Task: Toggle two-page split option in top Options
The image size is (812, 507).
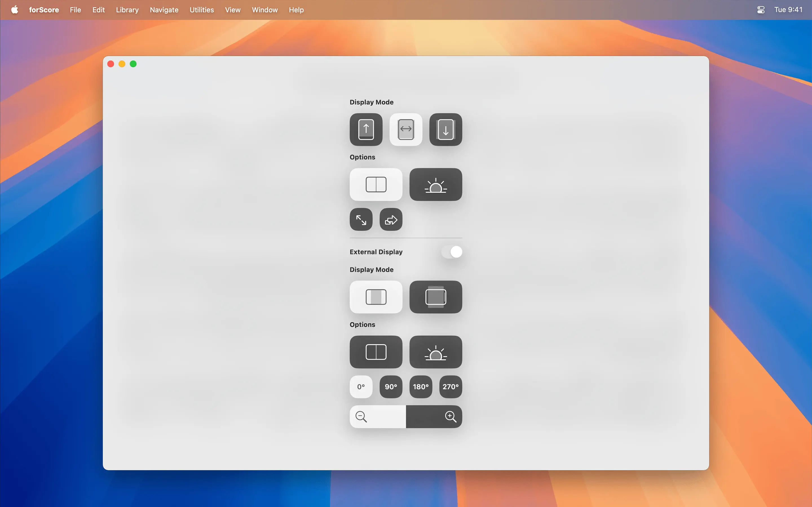Action: click(x=376, y=184)
